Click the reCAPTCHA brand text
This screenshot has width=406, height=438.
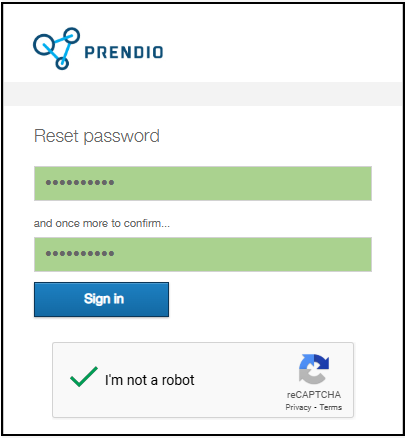(x=314, y=395)
